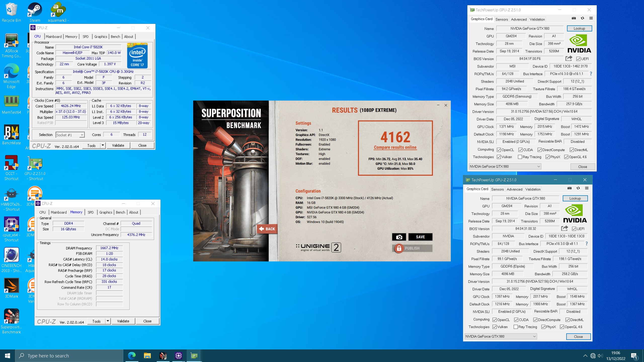The width and height of the screenshot is (644, 362).
Task: Click Validate button in upper CPU-Z
Action: [118, 145]
